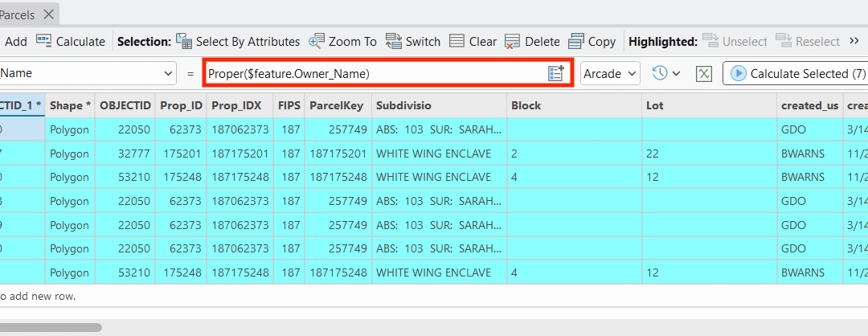Click the greyed-out Reselect highlighted button
Image resolution: width=868 pixels, height=336 pixels.
(x=808, y=42)
